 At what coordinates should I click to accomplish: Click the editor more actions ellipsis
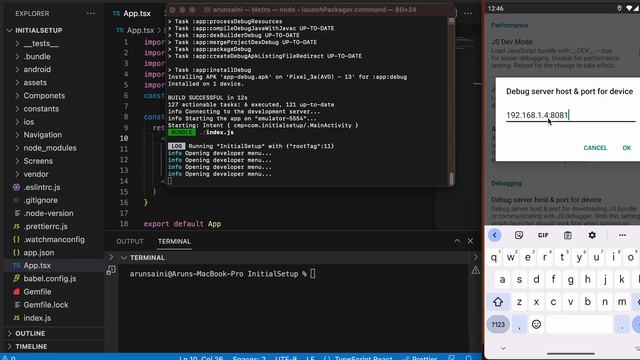tap(468, 13)
